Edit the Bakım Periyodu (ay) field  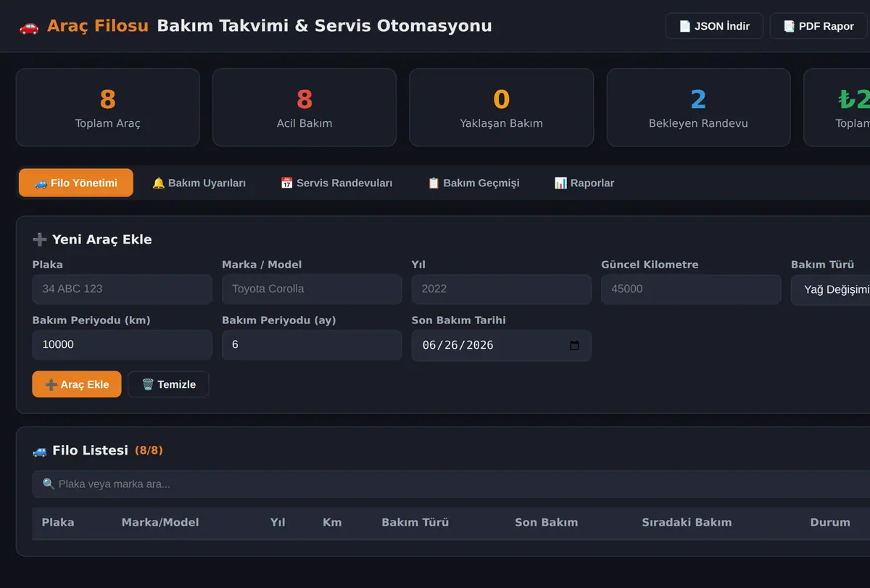coord(312,344)
